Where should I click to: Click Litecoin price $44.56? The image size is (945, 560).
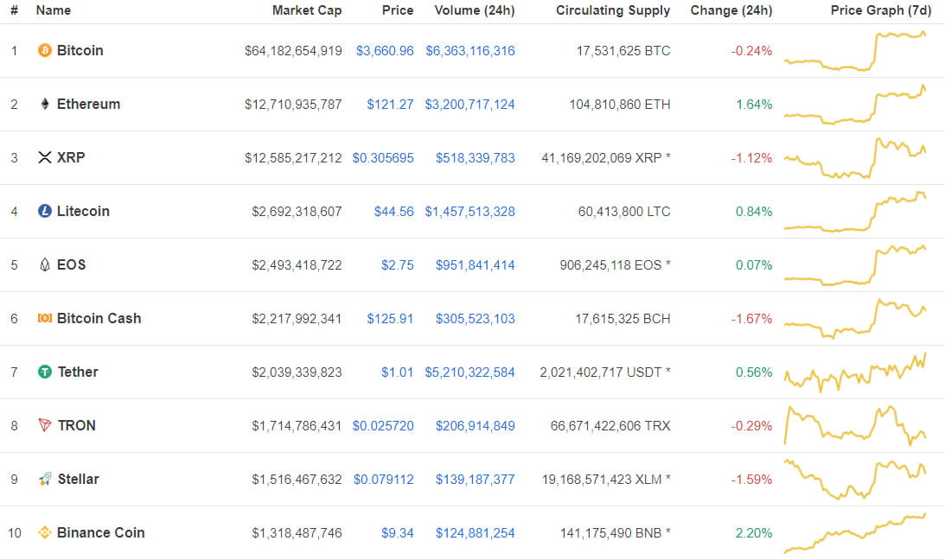click(x=394, y=212)
